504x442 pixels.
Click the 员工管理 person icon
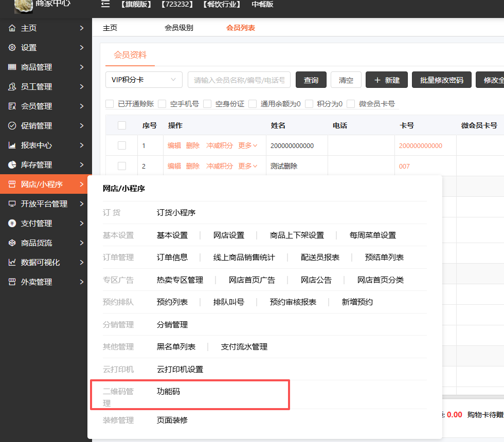point(12,86)
